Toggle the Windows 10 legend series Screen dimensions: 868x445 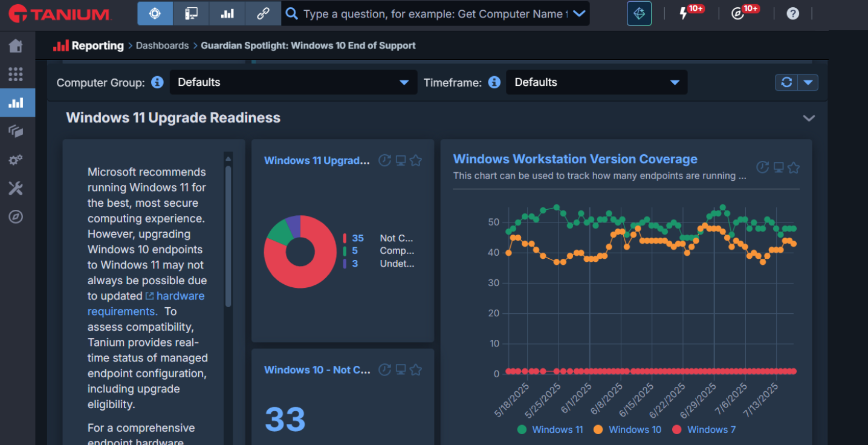click(x=627, y=430)
